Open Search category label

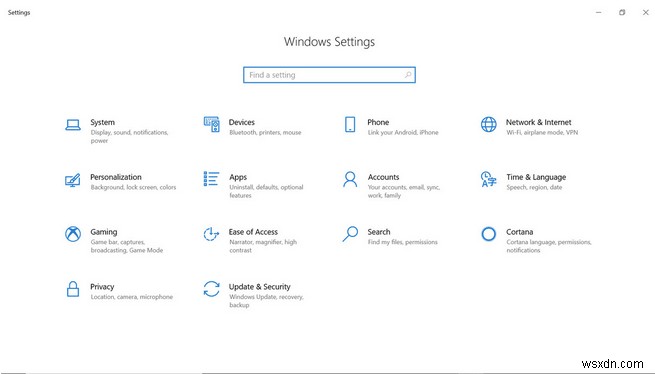(378, 232)
